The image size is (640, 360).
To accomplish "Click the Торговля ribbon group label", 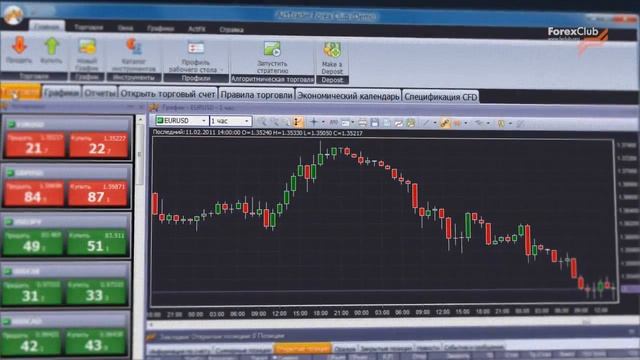I will (34, 76).
